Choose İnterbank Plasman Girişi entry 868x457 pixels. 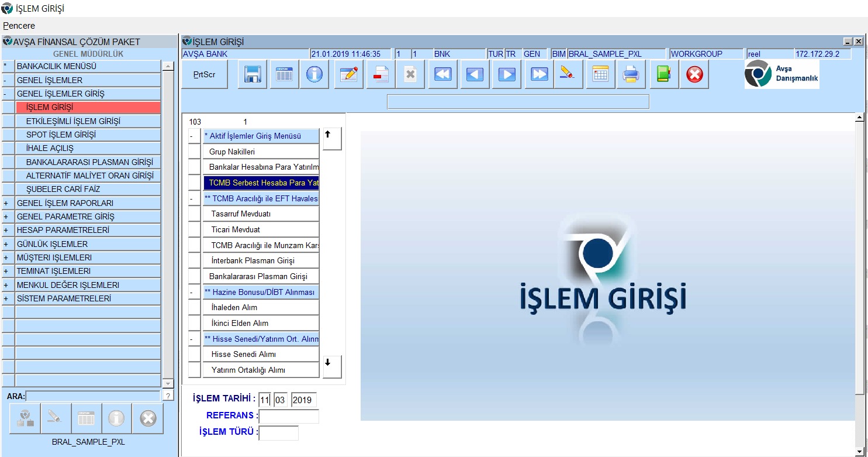coord(261,261)
